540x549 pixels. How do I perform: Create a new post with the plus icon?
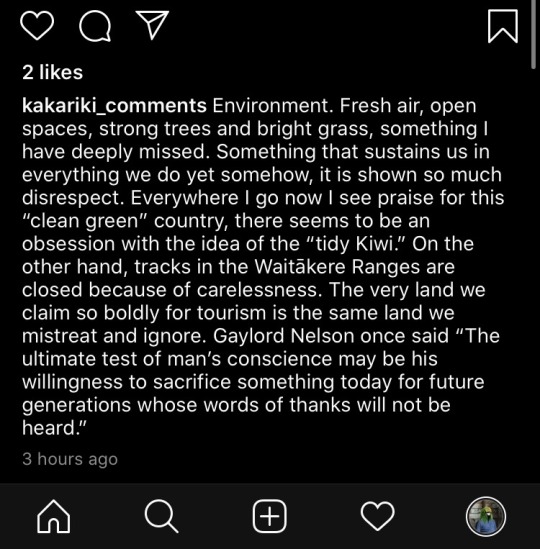pos(270,516)
